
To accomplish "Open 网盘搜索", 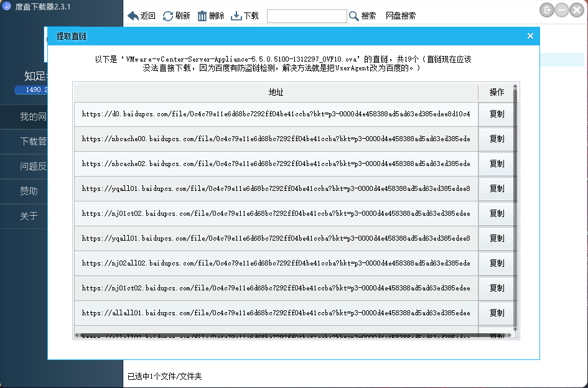I will [401, 16].
